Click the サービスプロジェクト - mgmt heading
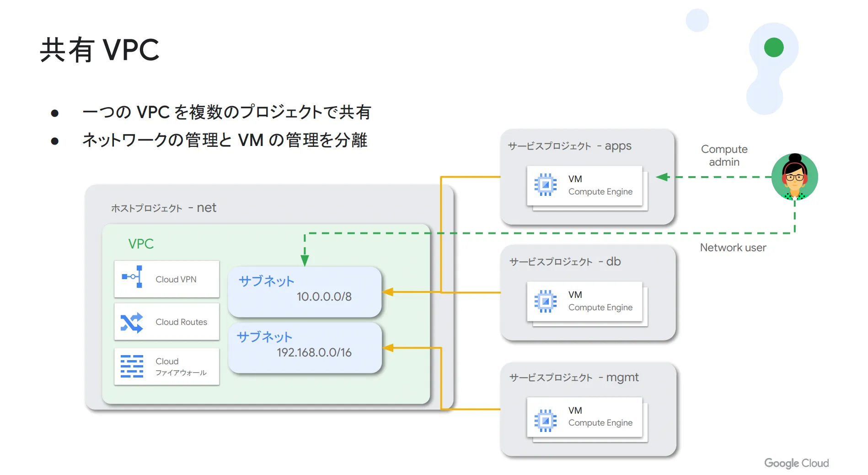868x475 pixels. pos(574,378)
